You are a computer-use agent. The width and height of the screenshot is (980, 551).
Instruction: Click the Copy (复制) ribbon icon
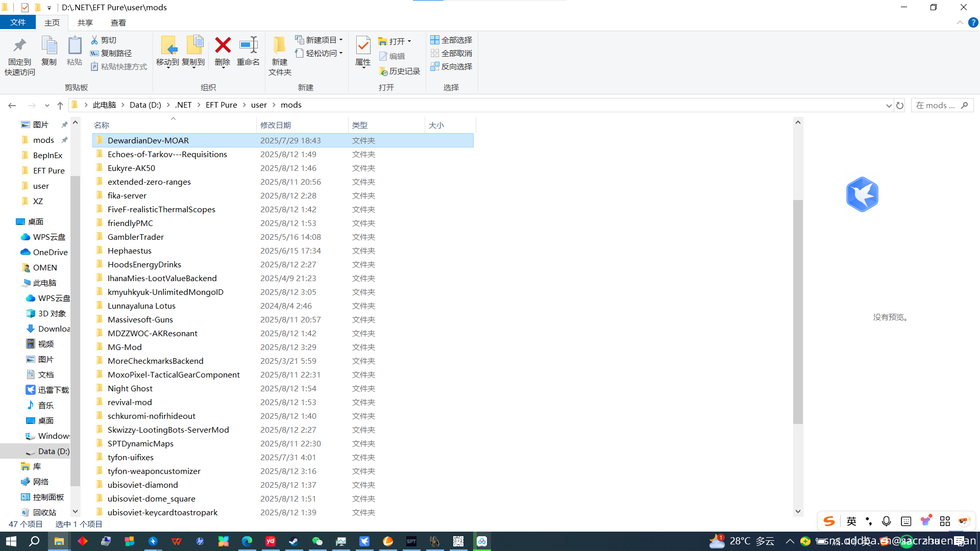point(49,46)
